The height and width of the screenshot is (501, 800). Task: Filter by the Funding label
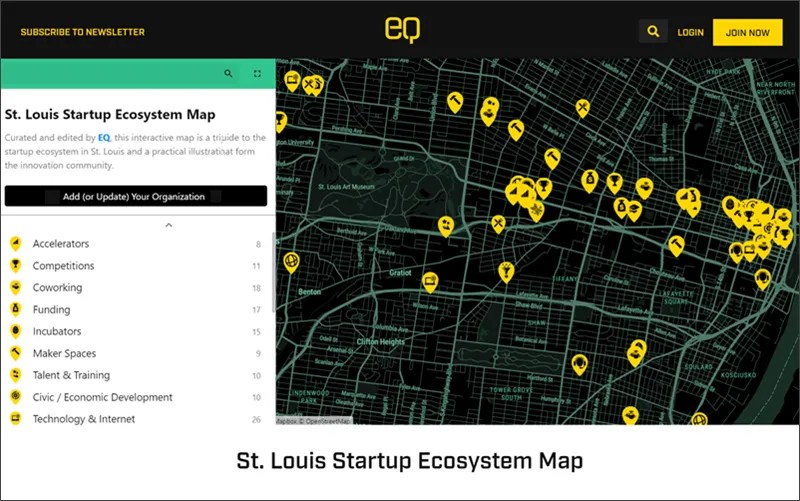[x=52, y=310]
